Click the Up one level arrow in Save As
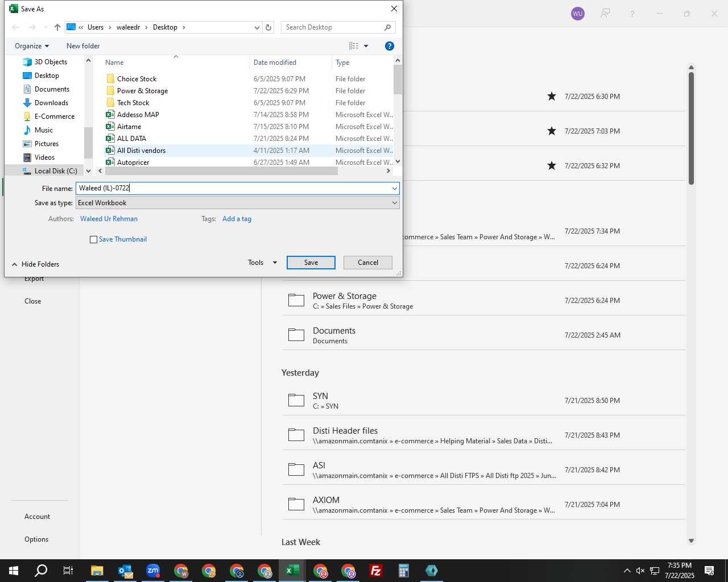Image resolution: width=728 pixels, height=582 pixels. click(x=57, y=27)
